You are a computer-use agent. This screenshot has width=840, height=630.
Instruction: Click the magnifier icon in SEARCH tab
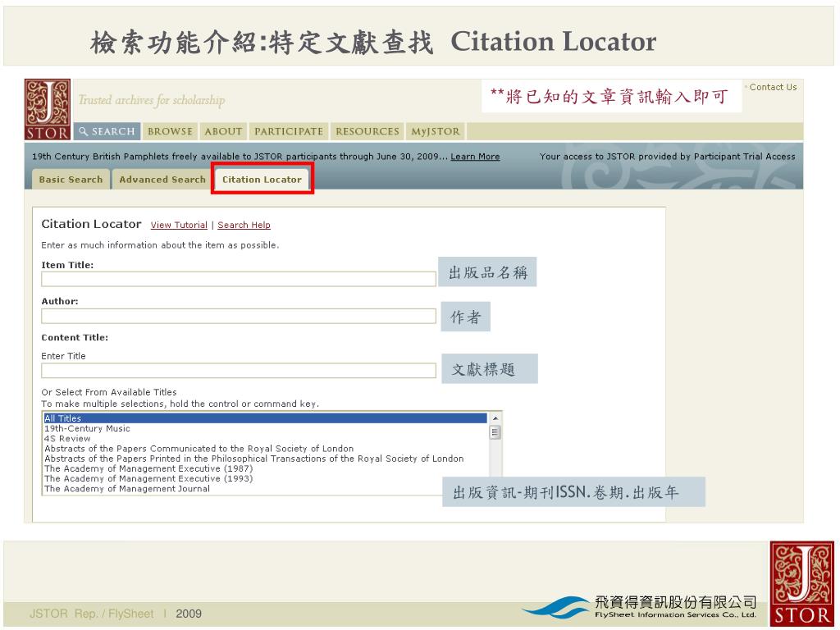click(83, 131)
